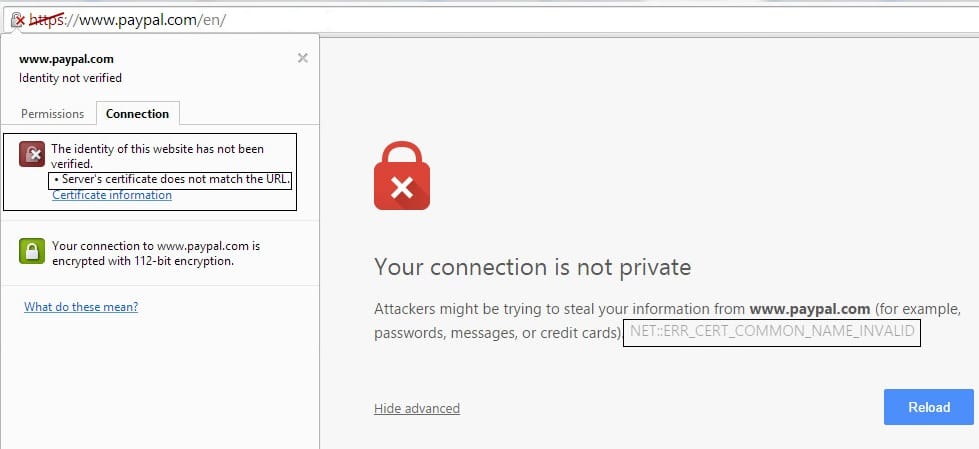Click the 'Identity not verified' status text
979x449 pixels.
point(71,78)
